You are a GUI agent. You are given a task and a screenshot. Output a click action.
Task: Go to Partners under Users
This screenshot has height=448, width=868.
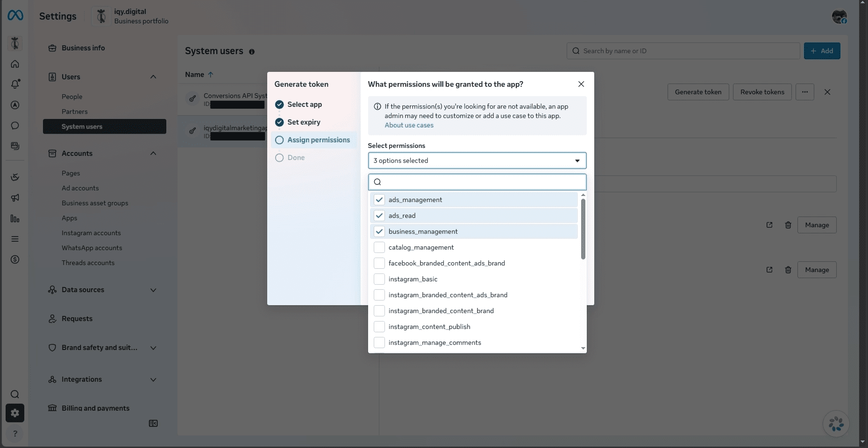pyautogui.click(x=75, y=112)
